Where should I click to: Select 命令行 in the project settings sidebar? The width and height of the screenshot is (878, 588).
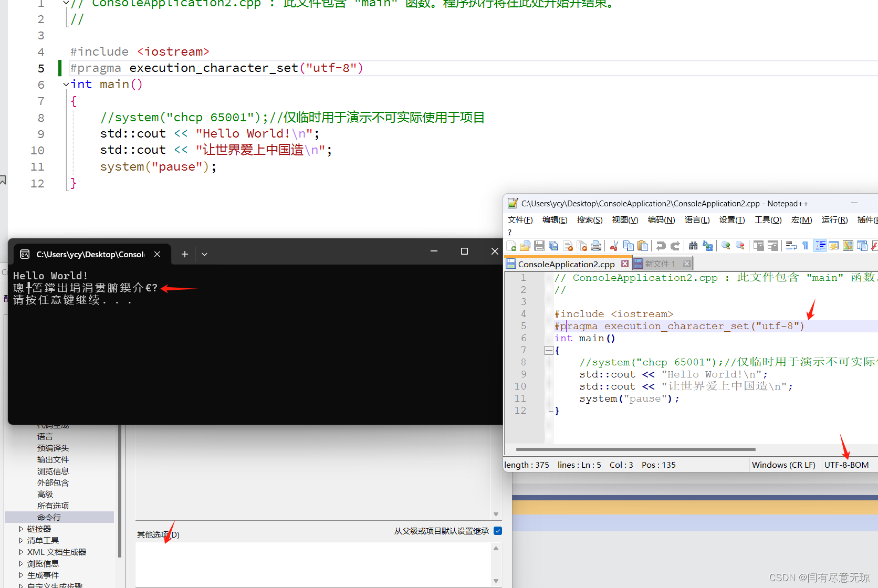pyautogui.click(x=48, y=517)
